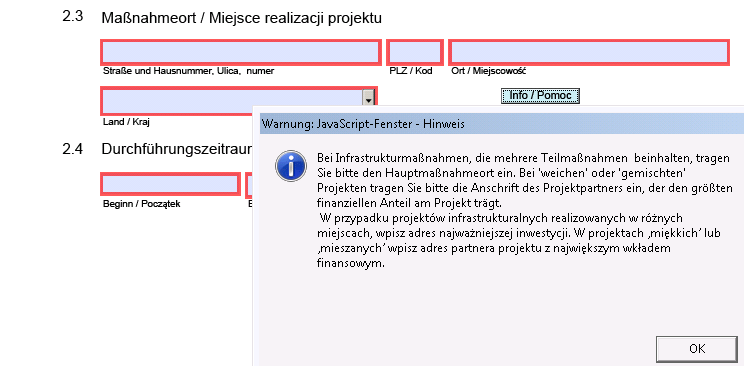Select heading 'Maßnahmeort / Miejsce realizacji projektu'

point(241,19)
